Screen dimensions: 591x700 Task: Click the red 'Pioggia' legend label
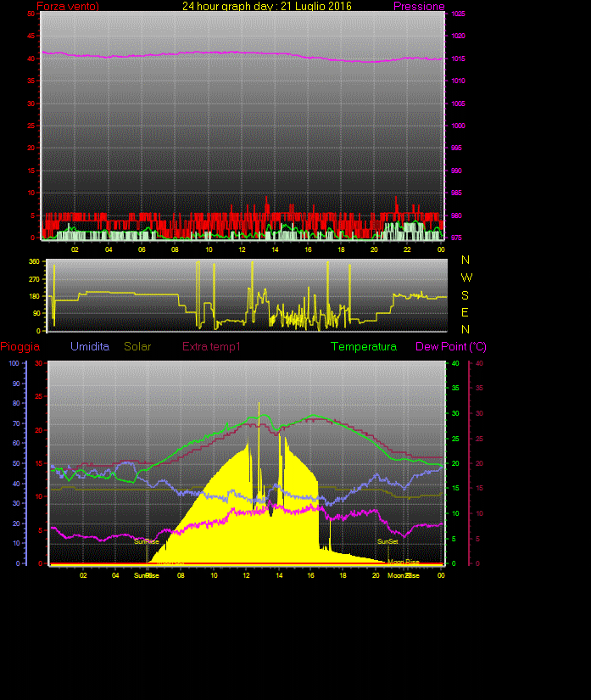click(x=20, y=347)
